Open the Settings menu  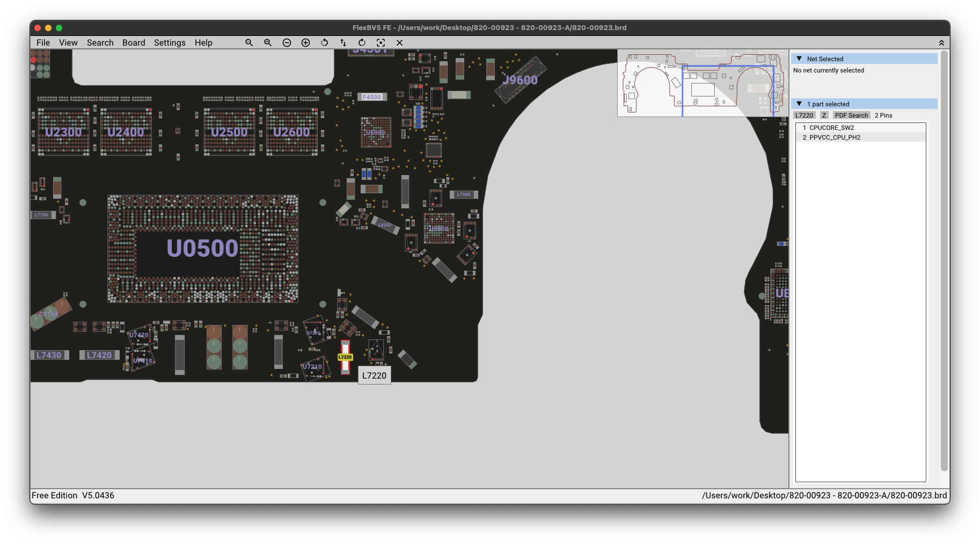170,42
